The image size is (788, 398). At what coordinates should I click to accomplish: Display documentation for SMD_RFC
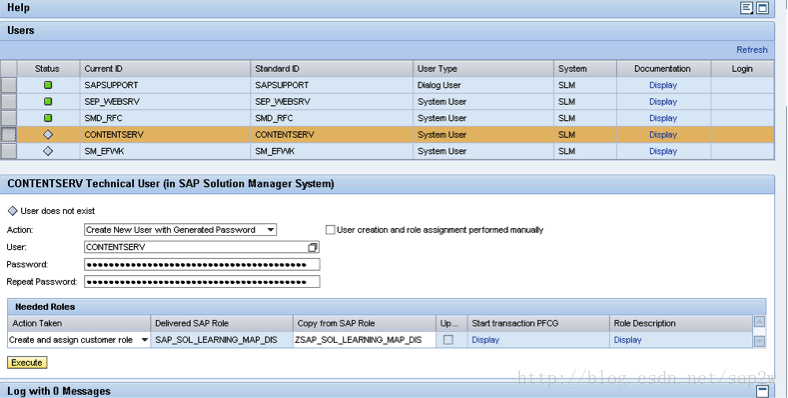coord(663,118)
